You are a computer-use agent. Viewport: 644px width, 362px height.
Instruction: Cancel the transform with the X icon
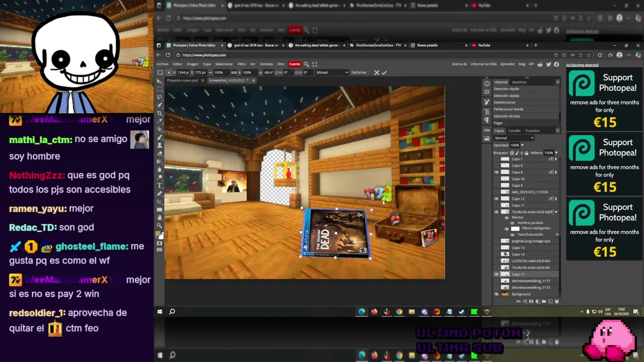377,72
